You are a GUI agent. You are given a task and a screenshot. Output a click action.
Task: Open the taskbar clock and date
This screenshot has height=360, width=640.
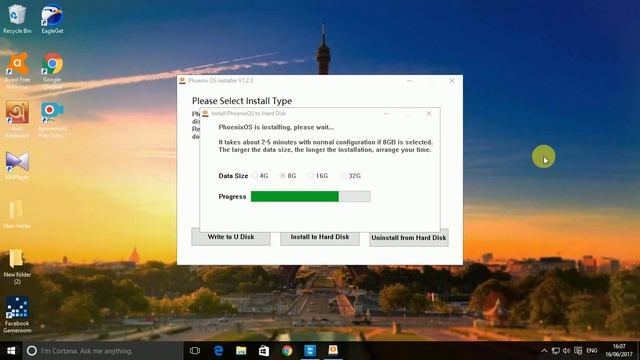619,351
